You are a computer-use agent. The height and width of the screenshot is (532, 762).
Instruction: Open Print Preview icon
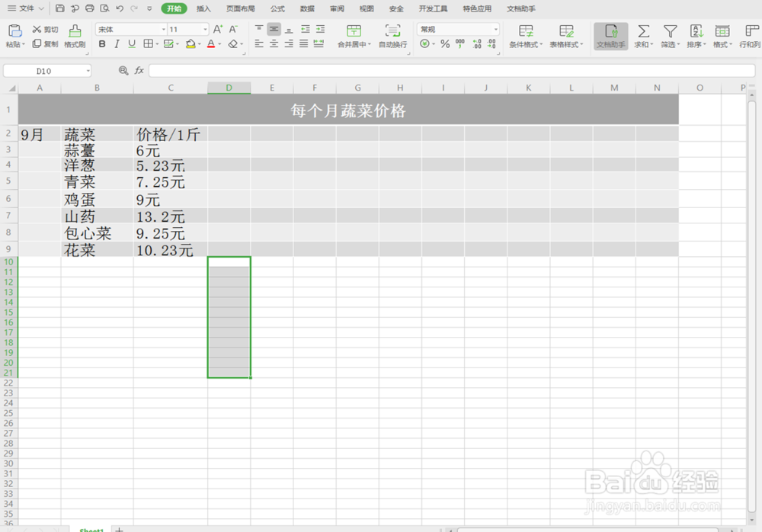[x=104, y=8]
